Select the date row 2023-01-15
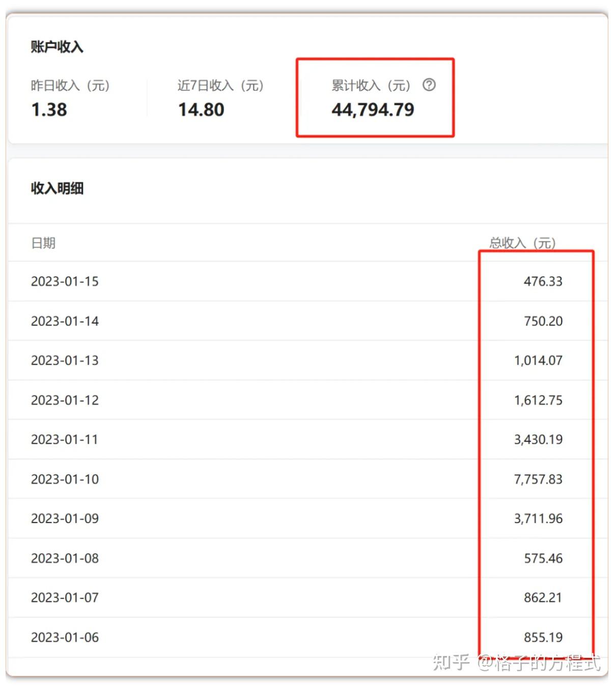This screenshot has height=687, width=616. point(65,281)
